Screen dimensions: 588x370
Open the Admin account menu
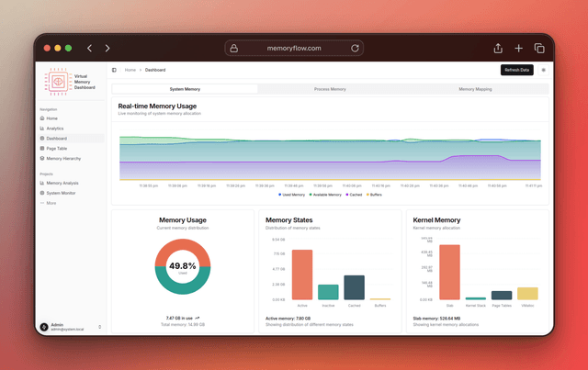tap(70, 326)
